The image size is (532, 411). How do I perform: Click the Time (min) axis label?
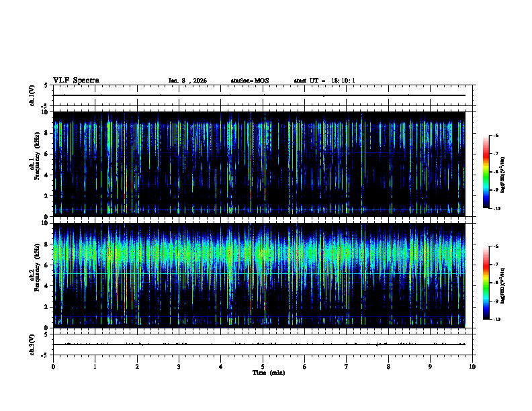coord(269,373)
